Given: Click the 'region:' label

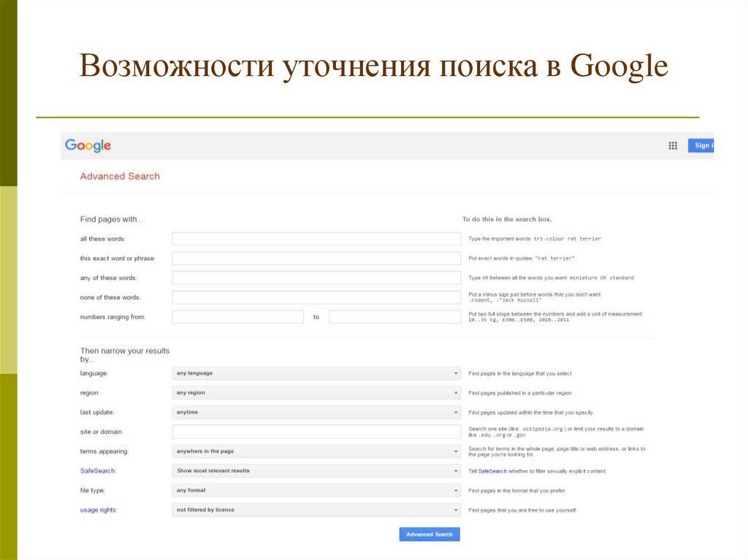Looking at the screenshot, I should [90, 393].
